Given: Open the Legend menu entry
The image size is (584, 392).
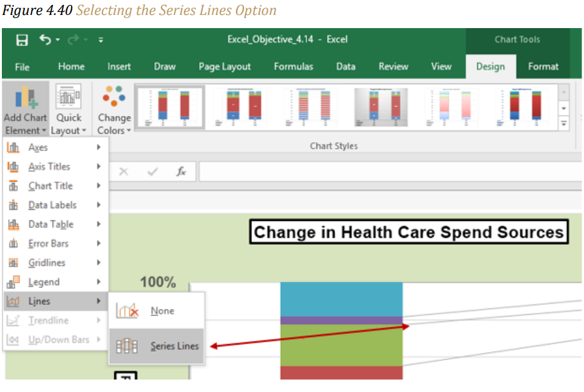Looking at the screenshot, I should point(55,282).
